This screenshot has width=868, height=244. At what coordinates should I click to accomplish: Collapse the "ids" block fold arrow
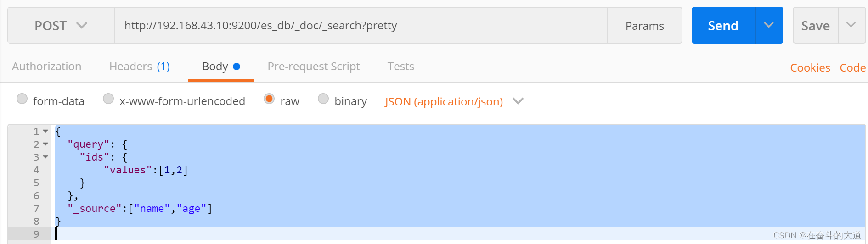click(45, 157)
